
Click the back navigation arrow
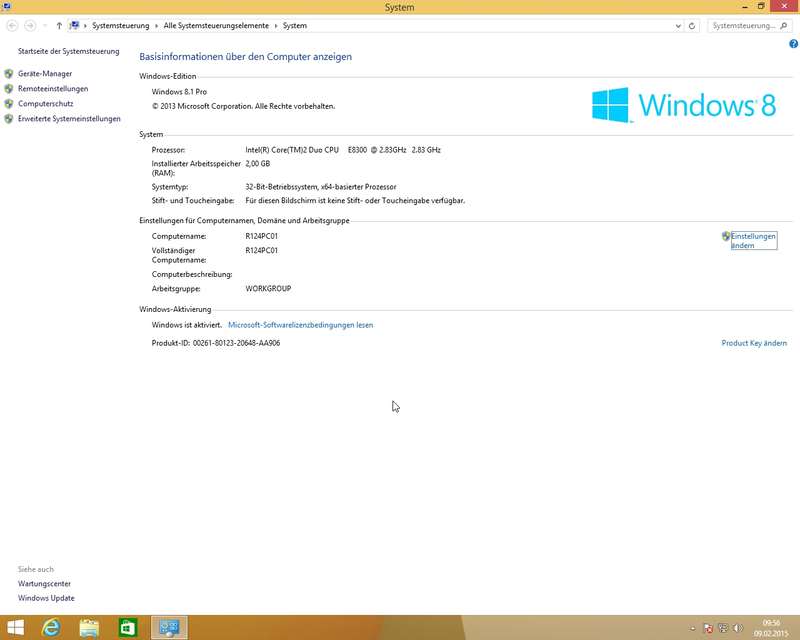click(x=10, y=25)
